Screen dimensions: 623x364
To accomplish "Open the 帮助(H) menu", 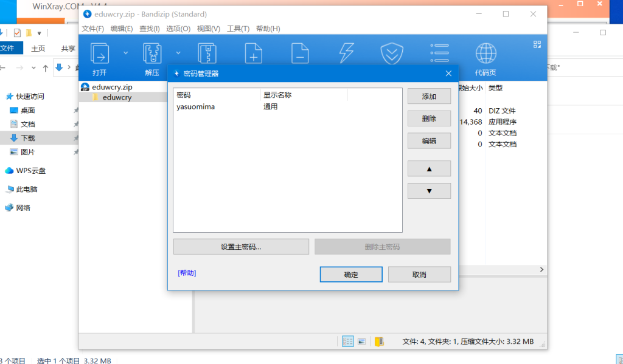I will click(268, 29).
